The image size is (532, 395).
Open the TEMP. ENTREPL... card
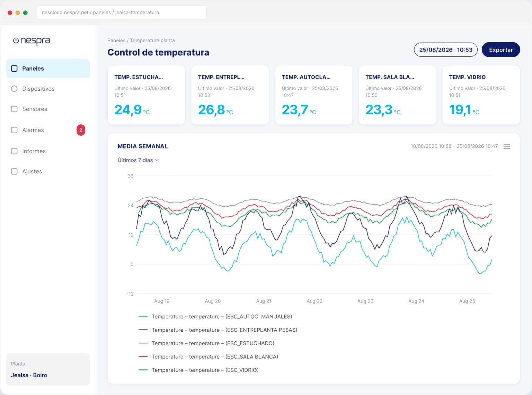coord(230,95)
